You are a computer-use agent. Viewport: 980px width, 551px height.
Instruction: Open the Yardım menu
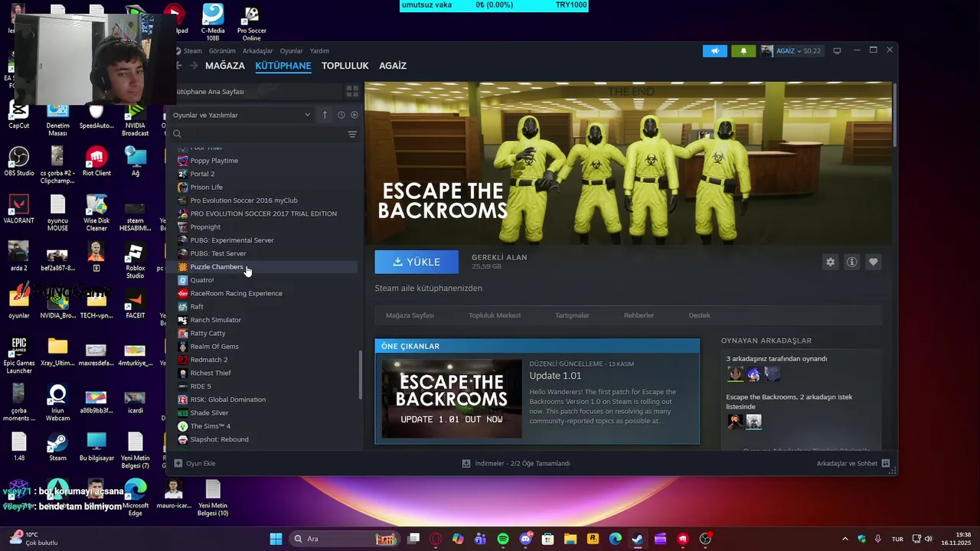click(319, 51)
